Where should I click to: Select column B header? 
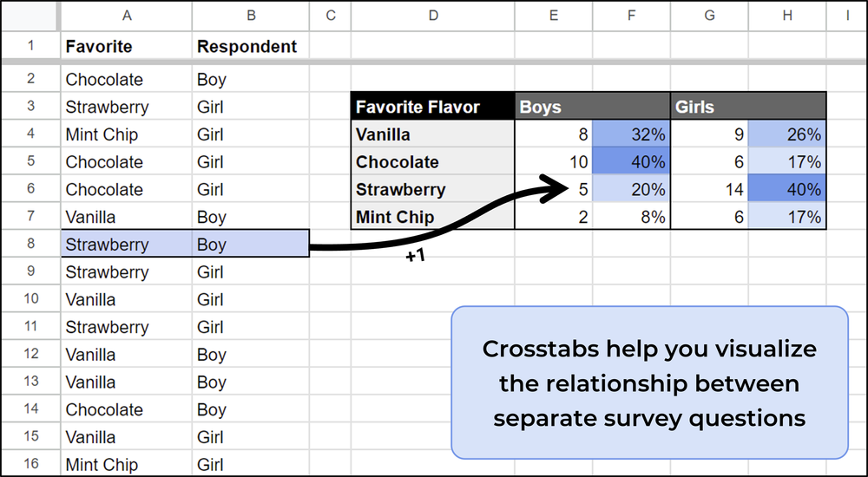pos(250,16)
